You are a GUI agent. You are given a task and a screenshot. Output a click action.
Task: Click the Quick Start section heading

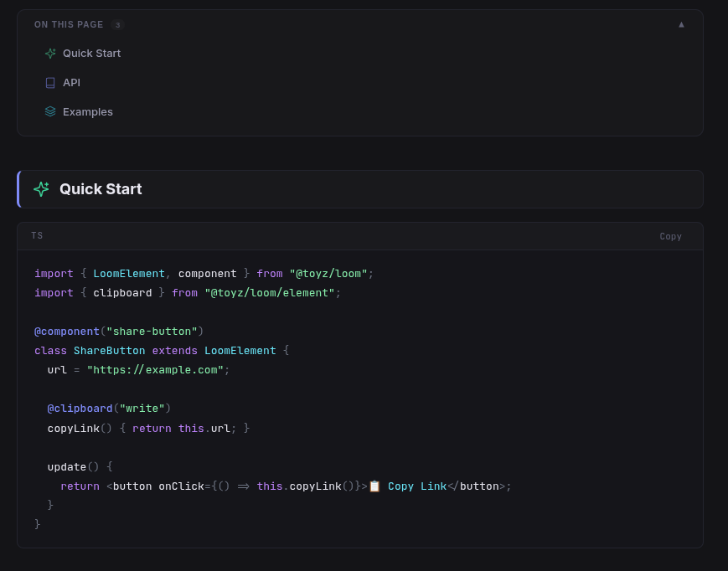pos(101,189)
